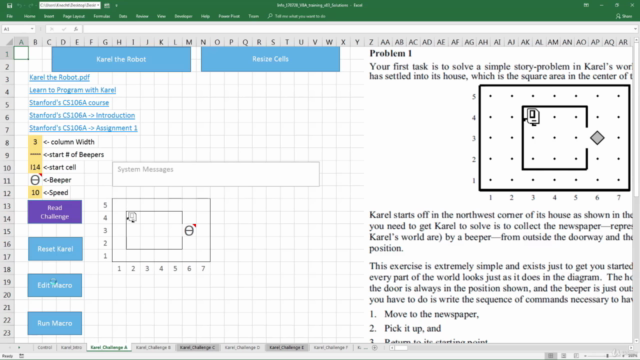640x360 pixels.
Task: Click the document location path box
Action: click(x=70, y=5)
